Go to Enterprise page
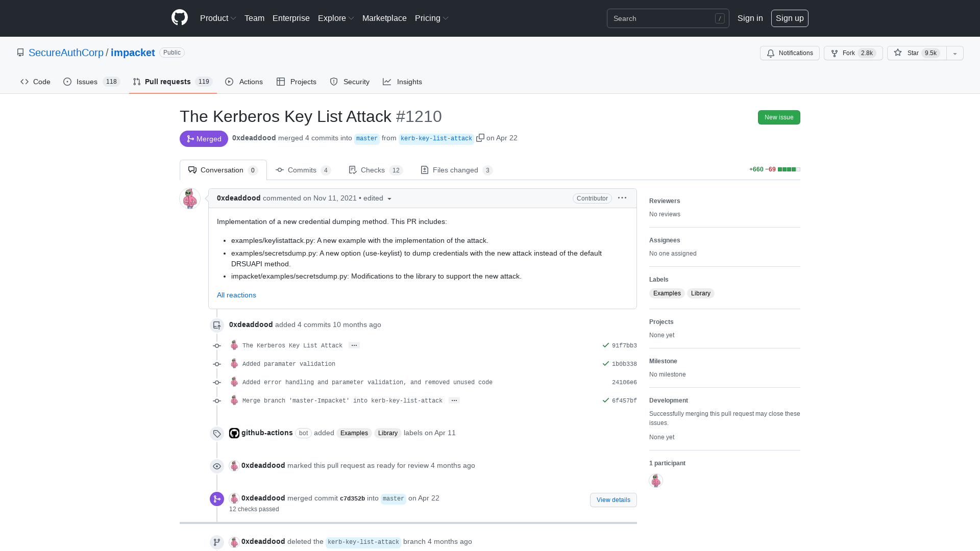The height and width of the screenshot is (551, 980). (291, 18)
